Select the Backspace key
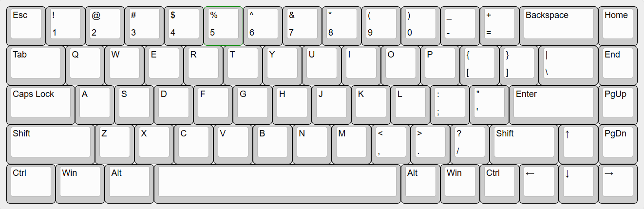 (x=558, y=26)
